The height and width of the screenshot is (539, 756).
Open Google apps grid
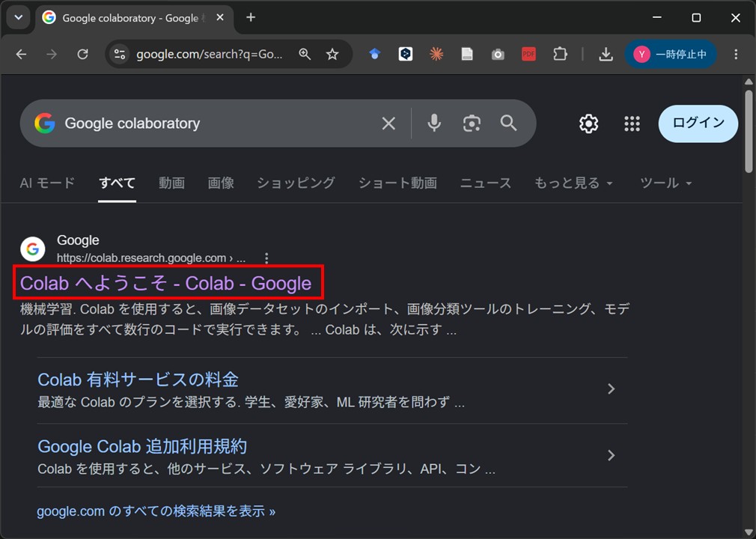pos(632,124)
